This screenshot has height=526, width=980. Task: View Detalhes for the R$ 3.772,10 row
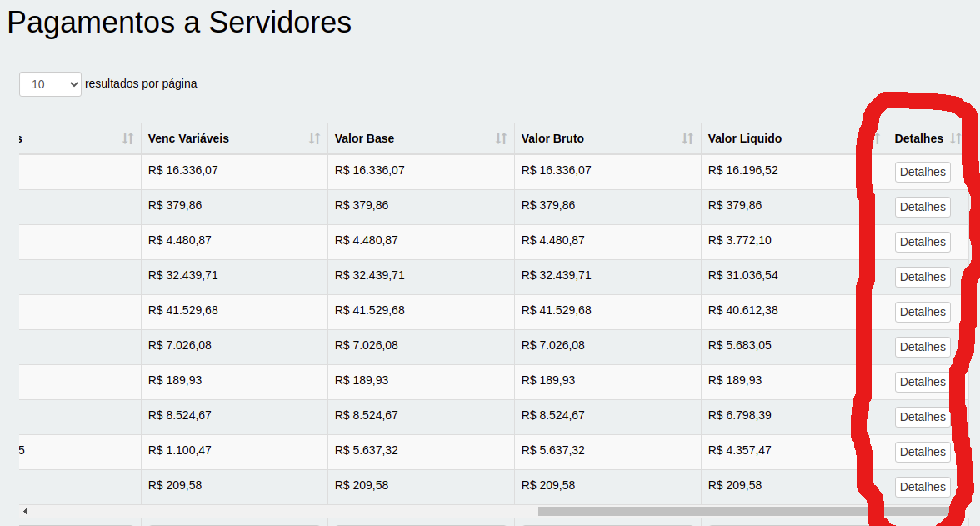tap(922, 242)
